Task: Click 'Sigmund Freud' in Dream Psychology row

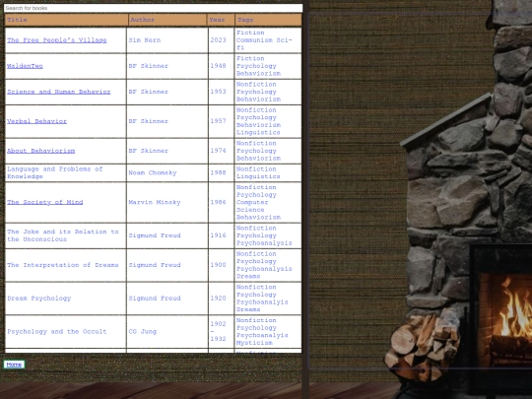Action: click(x=155, y=299)
